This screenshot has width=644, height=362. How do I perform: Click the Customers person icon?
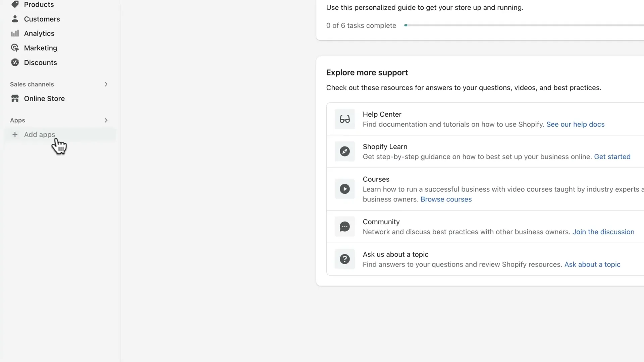(x=15, y=19)
